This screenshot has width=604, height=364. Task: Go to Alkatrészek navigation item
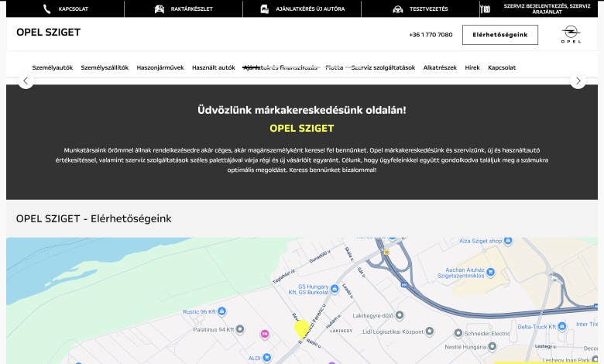(440, 67)
